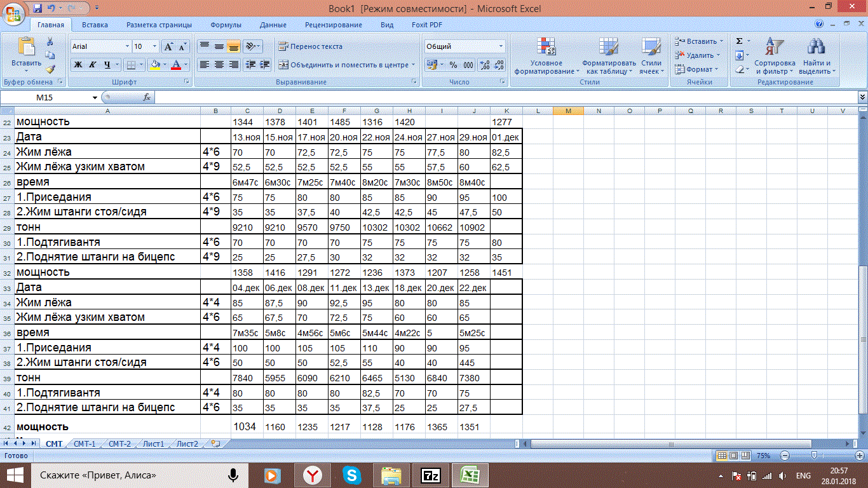
Task: Open Skype from the taskbar
Action: coord(351,475)
